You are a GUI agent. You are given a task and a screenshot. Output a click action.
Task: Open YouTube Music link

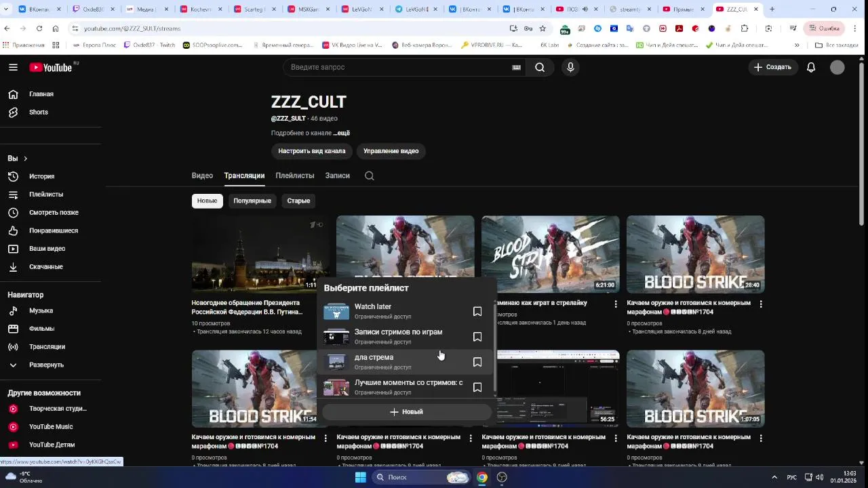tap(51, 426)
